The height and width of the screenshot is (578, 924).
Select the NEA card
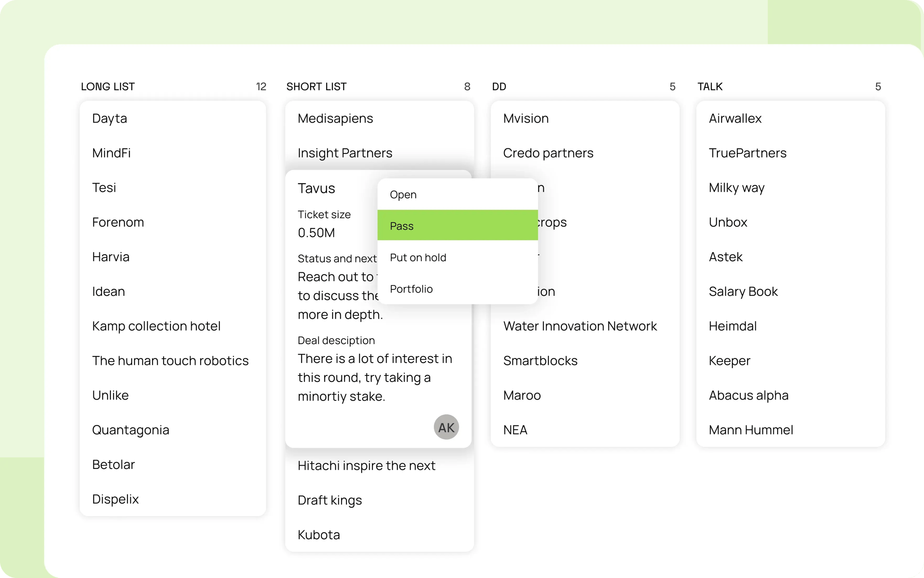click(515, 430)
